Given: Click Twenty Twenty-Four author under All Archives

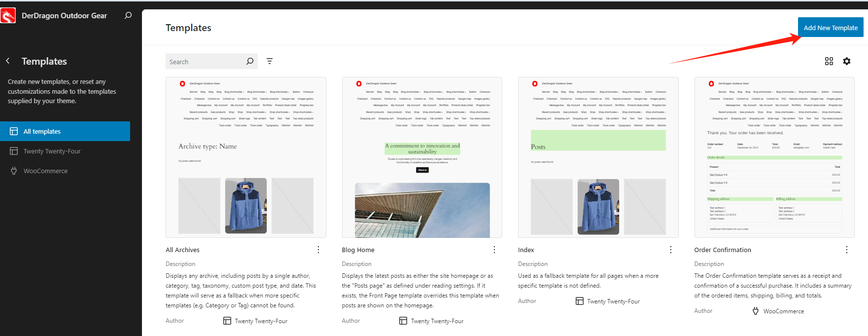Looking at the screenshot, I should [261, 321].
